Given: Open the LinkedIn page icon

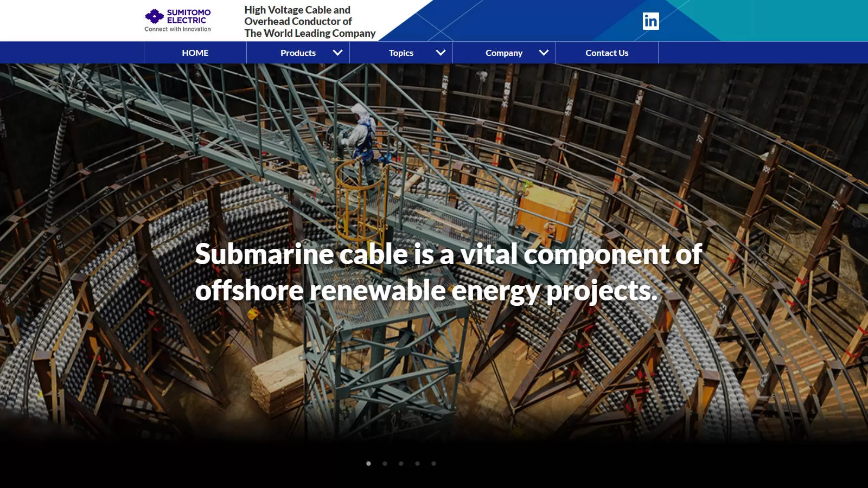Looking at the screenshot, I should (650, 21).
